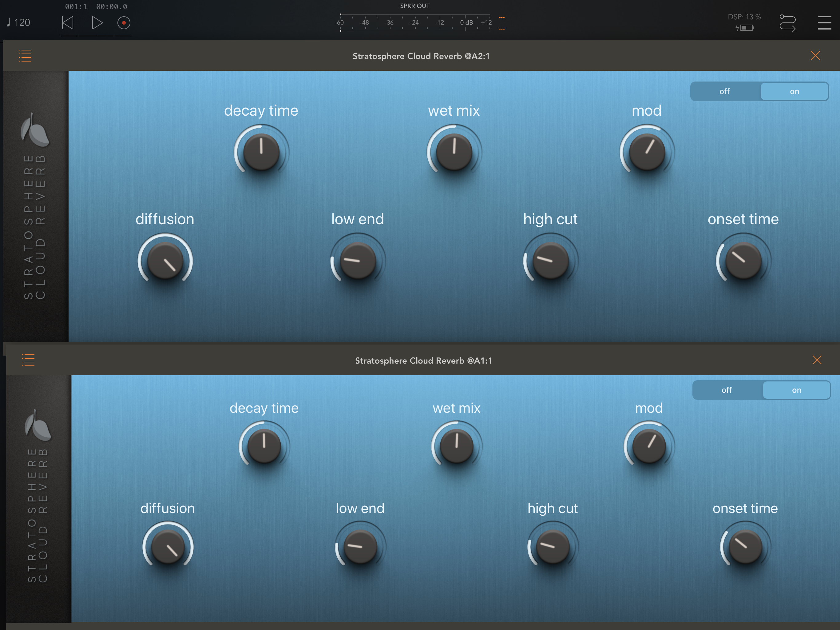Click the tempo 120 display
The height and width of the screenshot is (630, 840).
[19, 23]
